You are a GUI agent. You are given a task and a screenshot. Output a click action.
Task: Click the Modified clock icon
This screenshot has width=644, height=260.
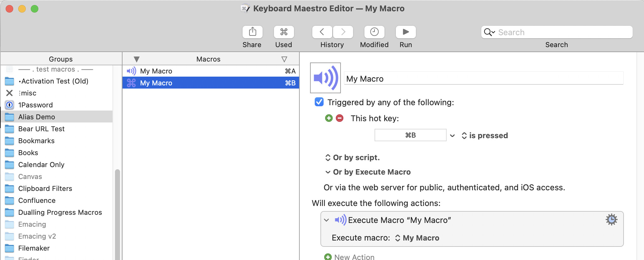[374, 32]
